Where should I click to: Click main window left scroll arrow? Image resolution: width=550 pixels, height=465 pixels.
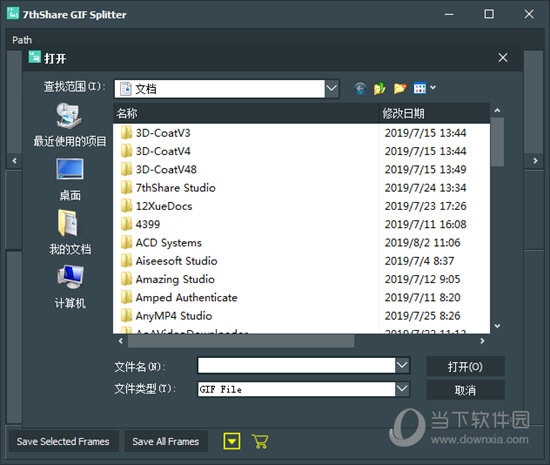click(14, 161)
